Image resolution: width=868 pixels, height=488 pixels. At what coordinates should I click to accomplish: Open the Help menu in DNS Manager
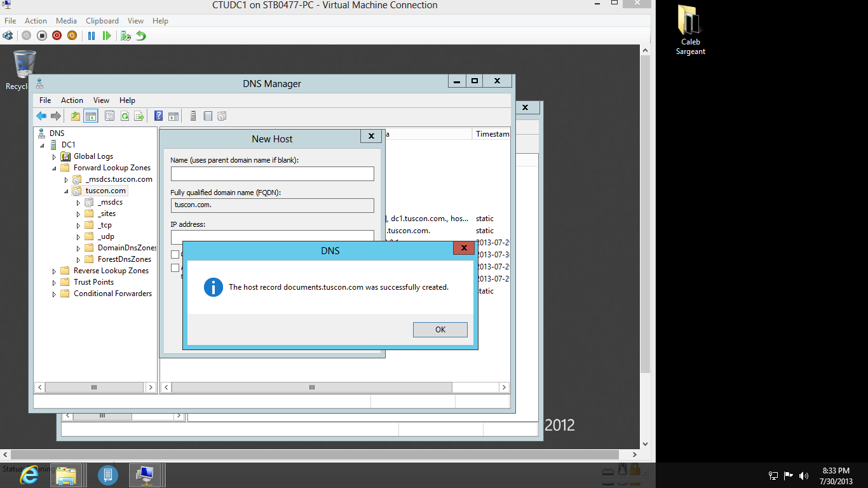(127, 100)
